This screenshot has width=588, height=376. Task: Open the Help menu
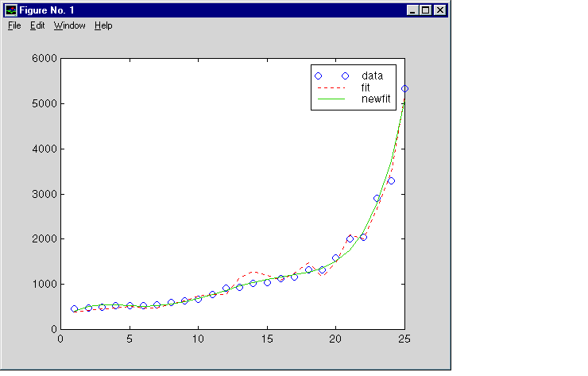(103, 25)
